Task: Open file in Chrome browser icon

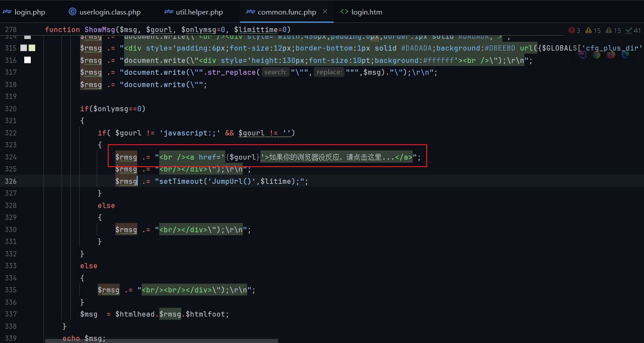Action: [x=597, y=54]
